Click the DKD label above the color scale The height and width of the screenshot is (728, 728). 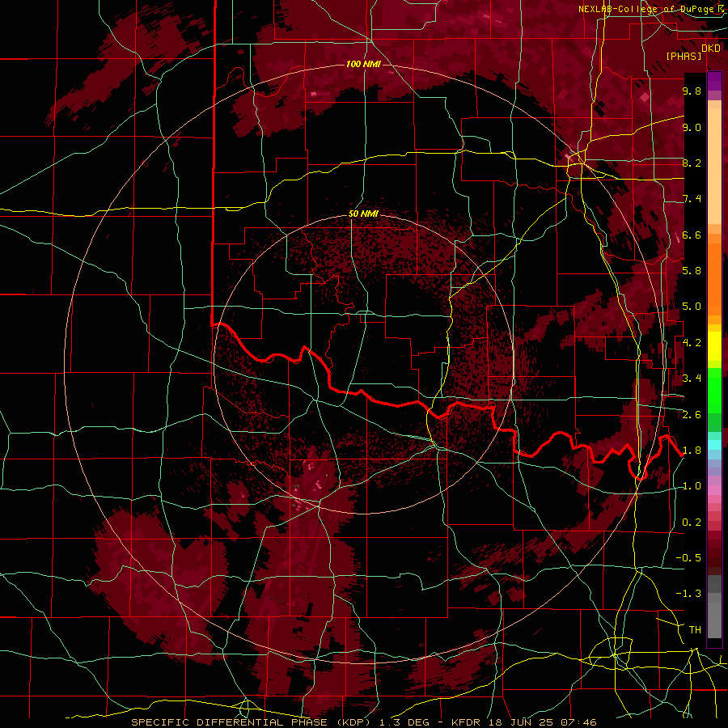pyautogui.click(x=710, y=49)
